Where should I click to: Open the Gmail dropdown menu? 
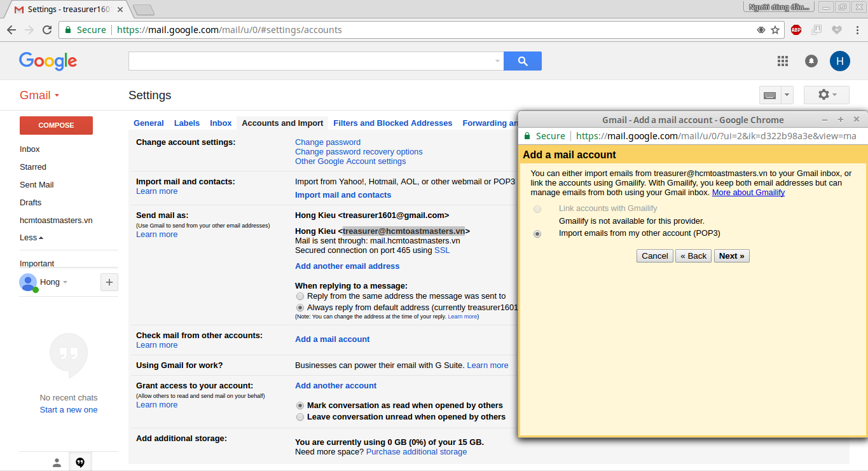coord(39,95)
